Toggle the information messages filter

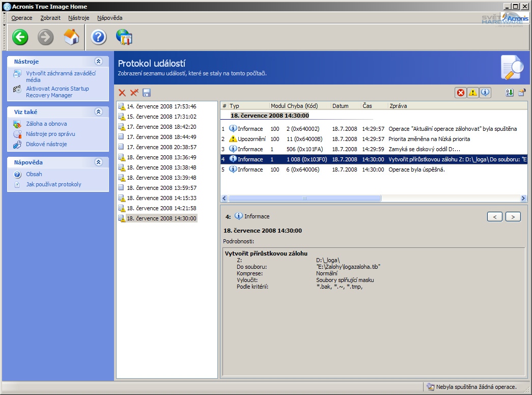tap(486, 92)
